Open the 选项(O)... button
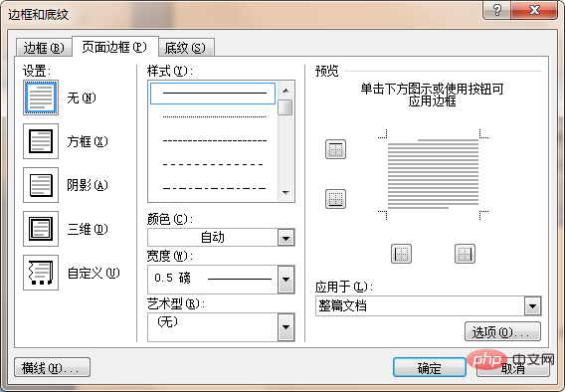Viewport: 565px width, 392px height. [502, 331]
